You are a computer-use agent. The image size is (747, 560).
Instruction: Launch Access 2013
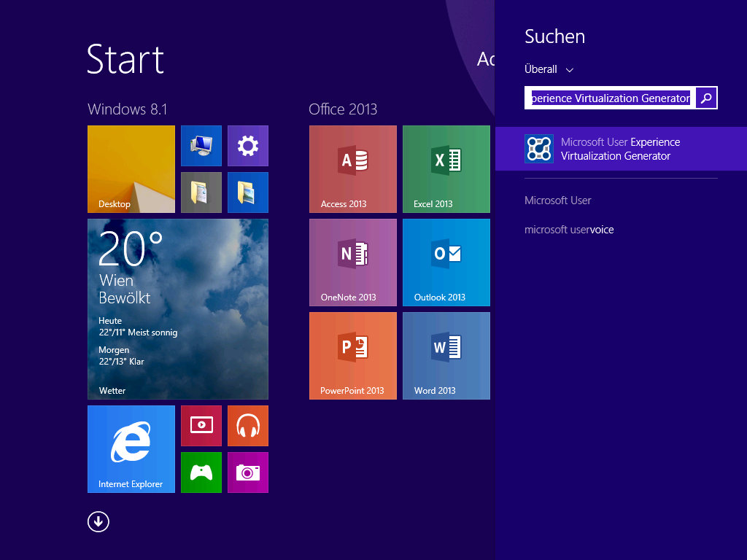tap(352, 169)
